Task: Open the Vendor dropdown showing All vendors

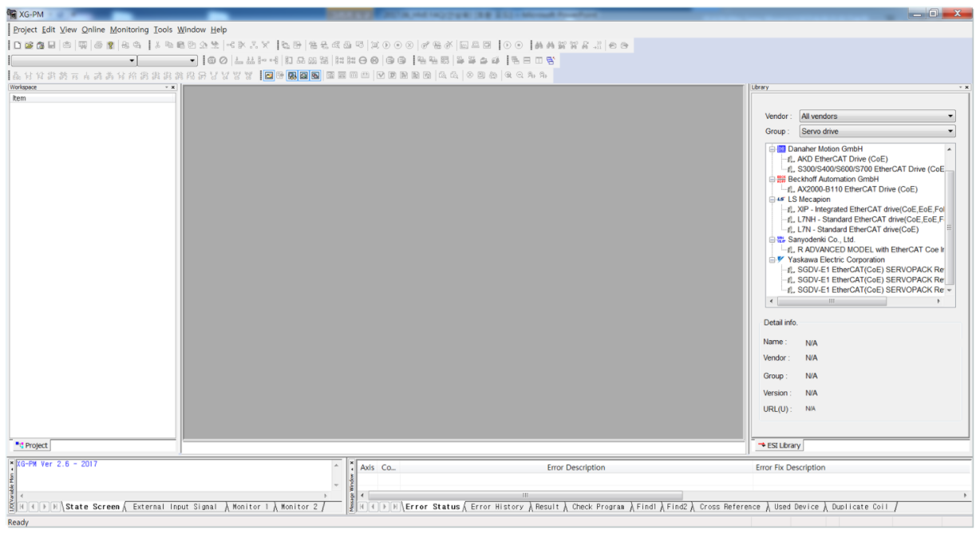Action: [950, 115]
